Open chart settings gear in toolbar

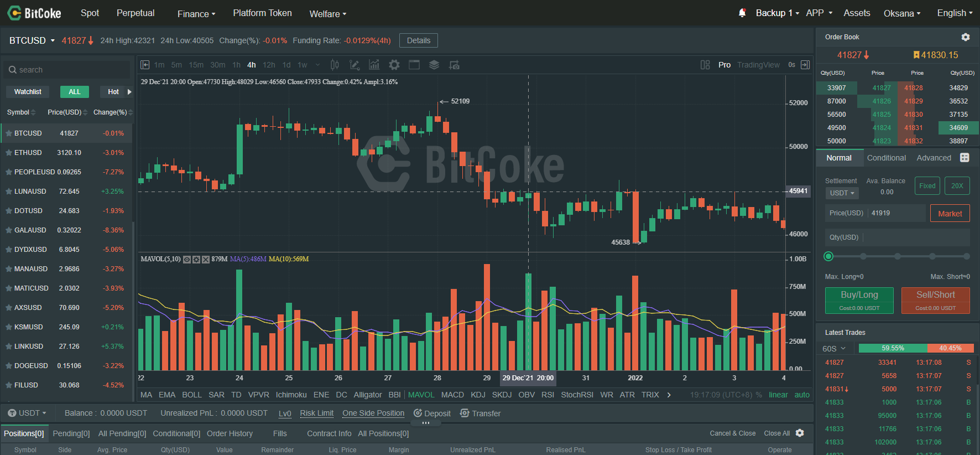point(394,65)
